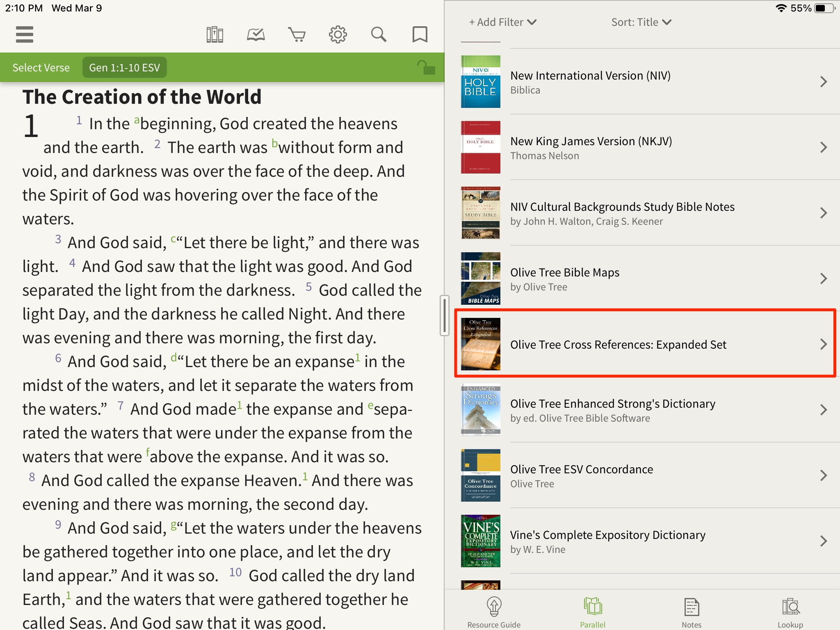Tap the NIV Holy Bible cover
This screenshot has width=840, height=630.
(480, 82)
